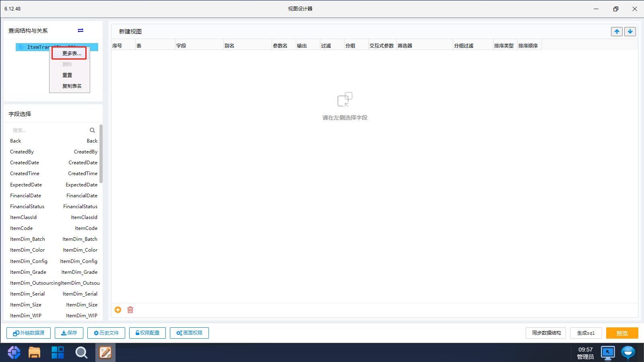Click the 表 column header

pos(155,46)
